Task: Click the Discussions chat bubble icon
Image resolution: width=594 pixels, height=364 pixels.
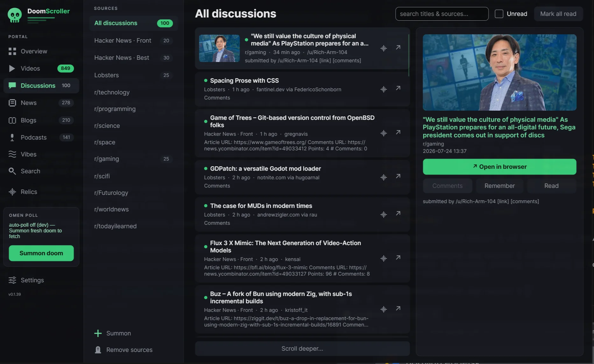Action: tap(12, 86)
